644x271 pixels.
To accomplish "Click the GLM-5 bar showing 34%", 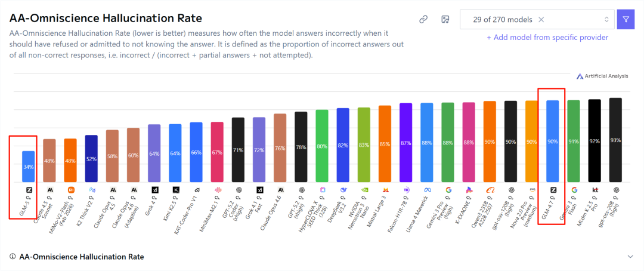I will [29, 167].
